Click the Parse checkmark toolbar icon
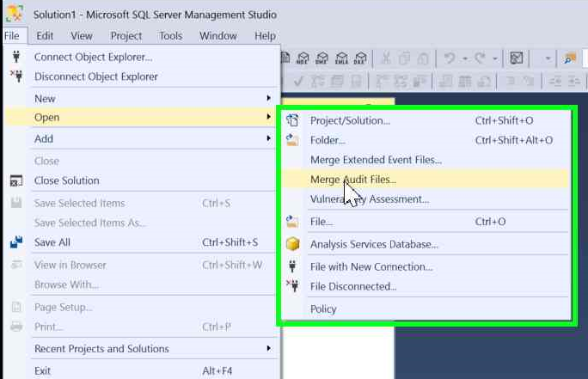 tap(298, 81)
